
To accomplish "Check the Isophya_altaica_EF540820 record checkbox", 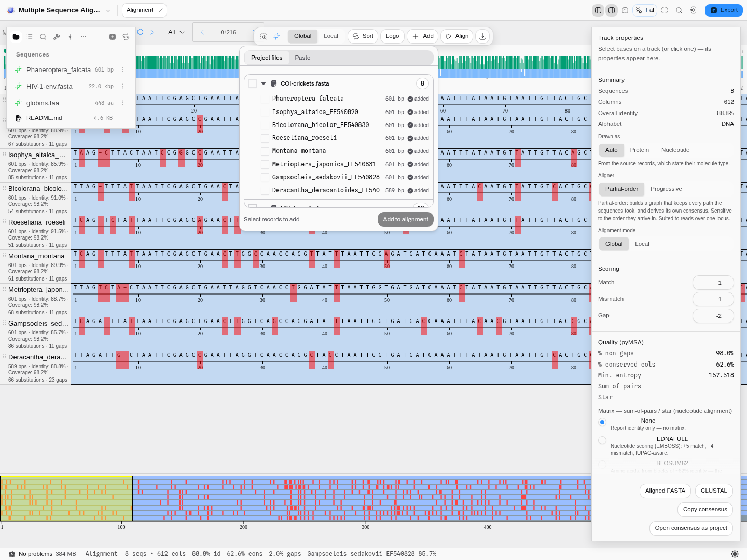I will pyautogui.click(x=265, y=112).
